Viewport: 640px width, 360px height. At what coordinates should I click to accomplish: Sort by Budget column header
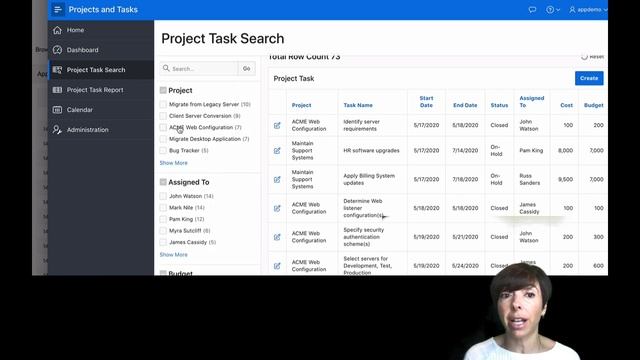[x=593, y=105]
